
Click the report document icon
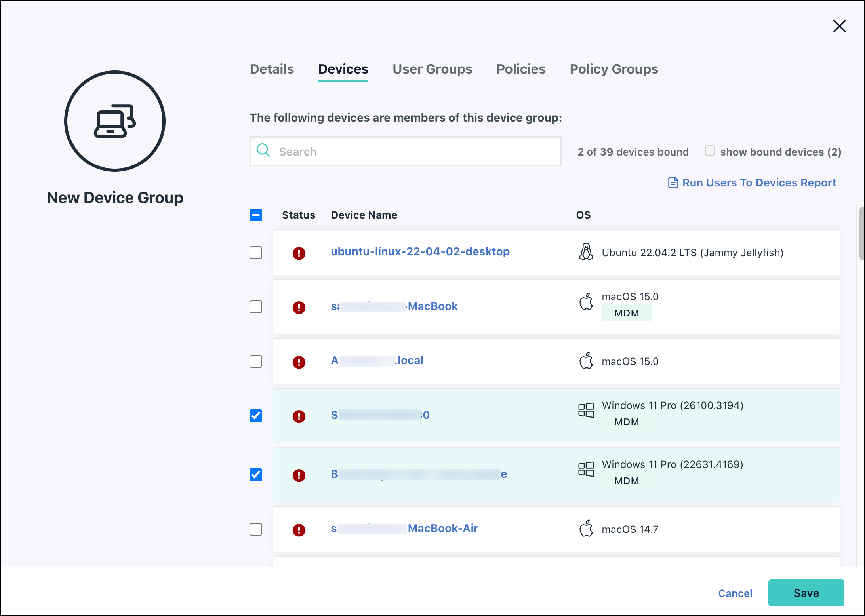pyautogui.click(x=673, y=183)
